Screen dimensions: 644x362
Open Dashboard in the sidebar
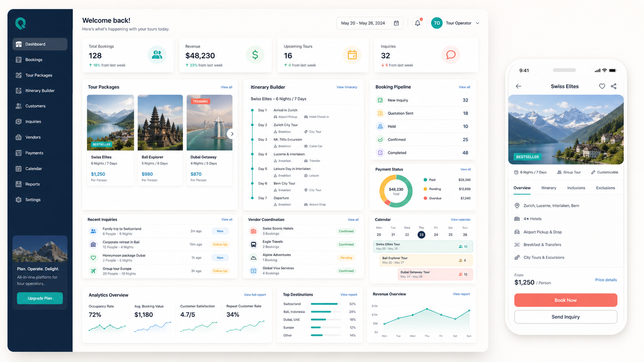pyautogui.click(x=40, y=44)
